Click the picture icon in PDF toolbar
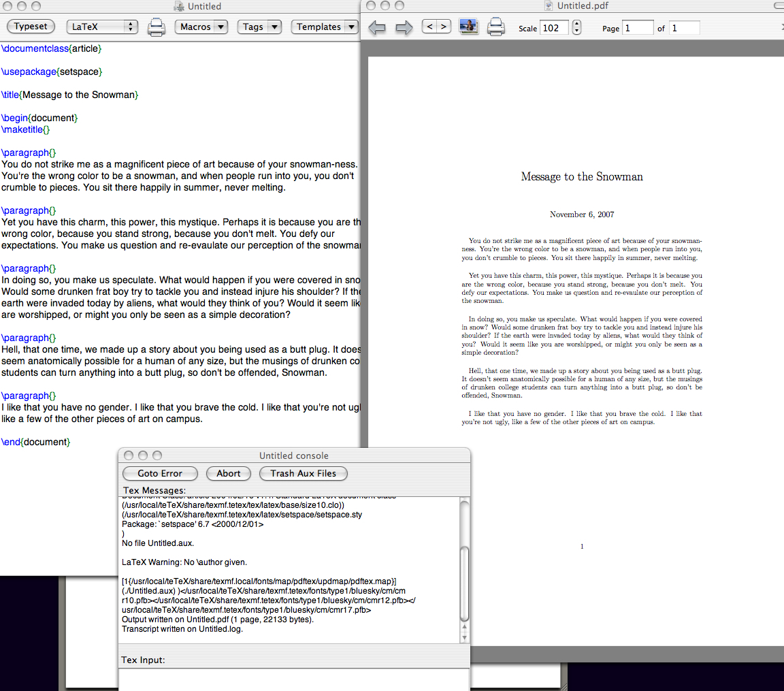 point(469,27)
